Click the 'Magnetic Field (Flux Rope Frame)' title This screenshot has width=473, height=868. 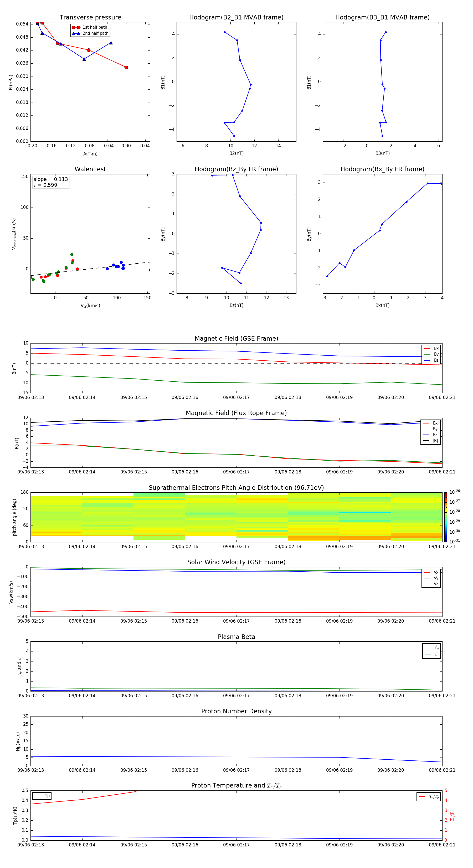click(236, 413)
